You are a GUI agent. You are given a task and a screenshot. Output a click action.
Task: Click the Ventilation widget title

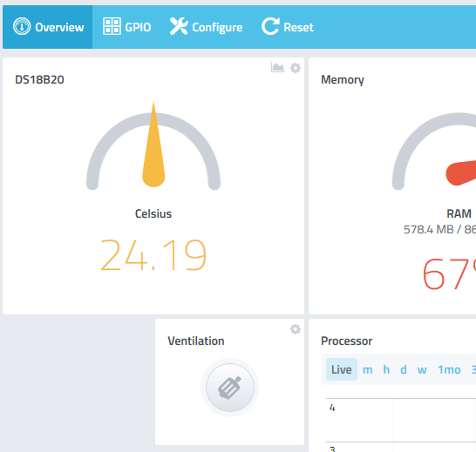click(x=196, y=341)
